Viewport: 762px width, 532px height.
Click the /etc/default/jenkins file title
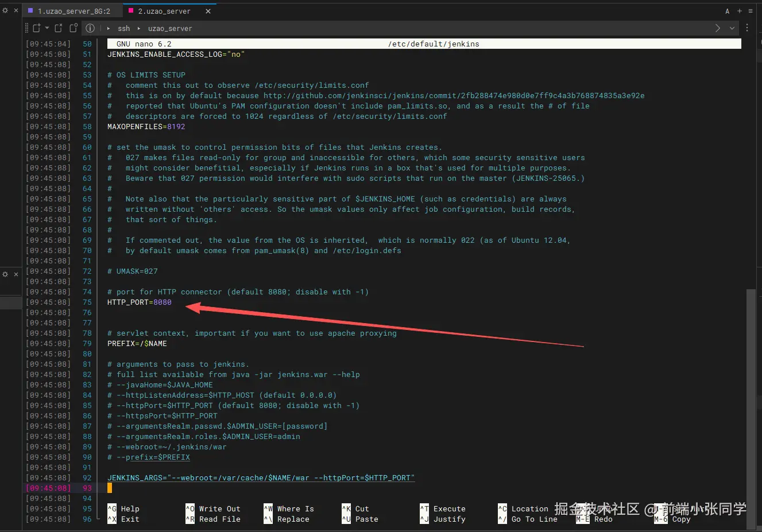click(x=434, y=44)
